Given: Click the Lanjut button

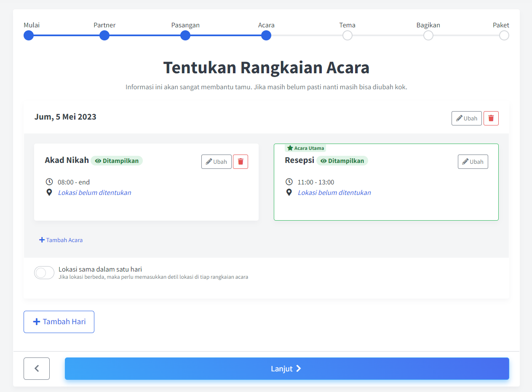Looking at the screenshot, I should coord(287,368).
